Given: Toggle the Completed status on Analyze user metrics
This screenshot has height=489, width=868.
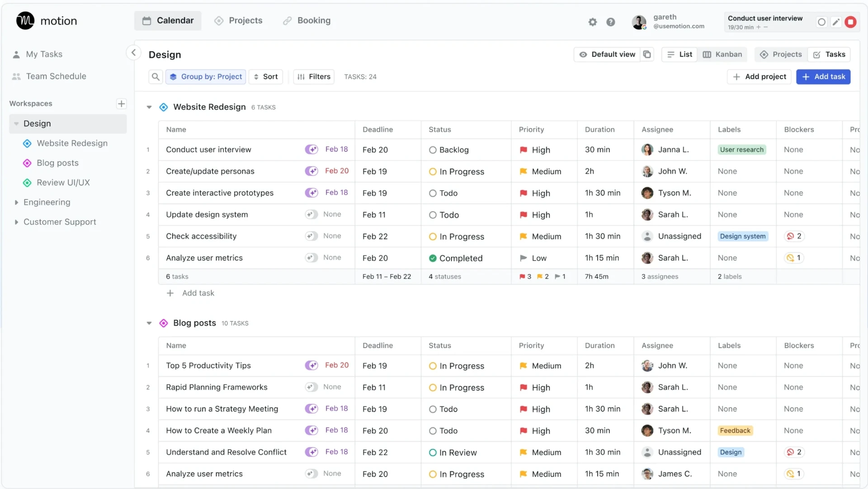Looking at the screenshot, I should 433,258.
